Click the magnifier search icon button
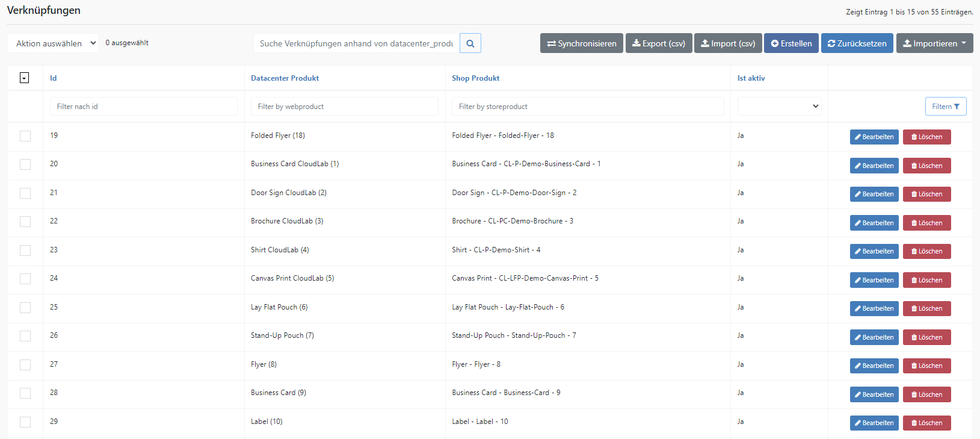Image resolution: width=980 pixels, height=439 pixels. 470,43
